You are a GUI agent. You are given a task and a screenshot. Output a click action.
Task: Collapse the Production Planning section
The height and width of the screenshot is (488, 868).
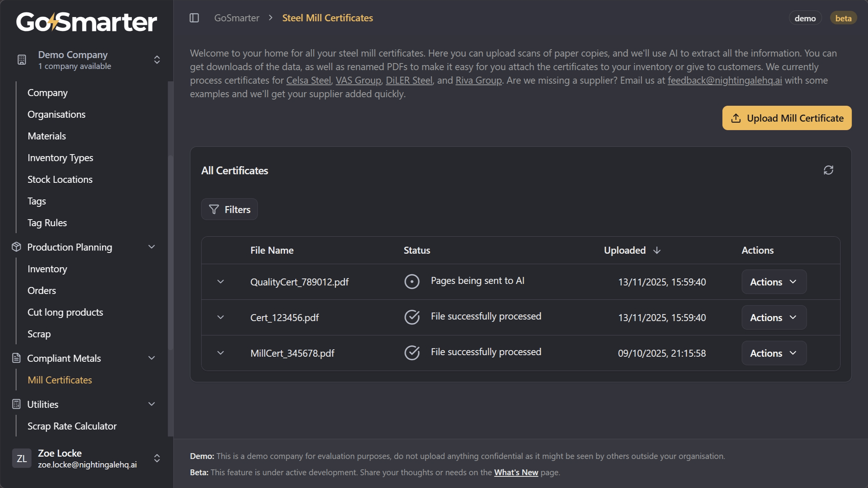(152, 247)
